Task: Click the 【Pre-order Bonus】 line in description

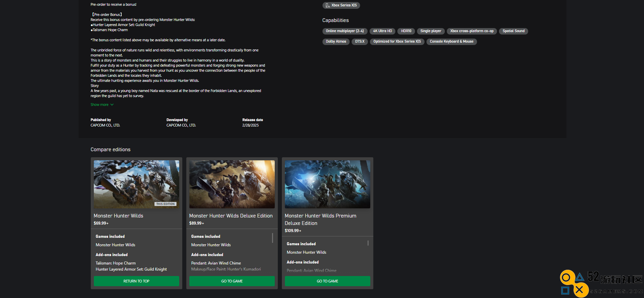Action: click(106, 15)
